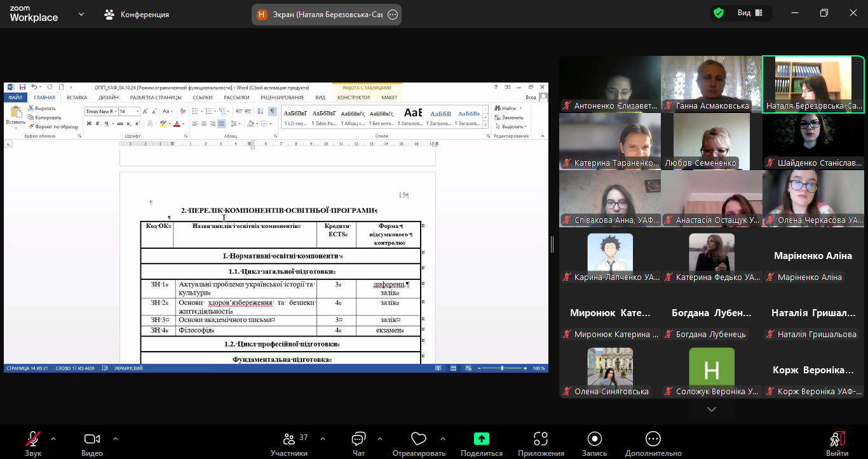Apply superscript formatting (x² icon)

tap(138, 124)
